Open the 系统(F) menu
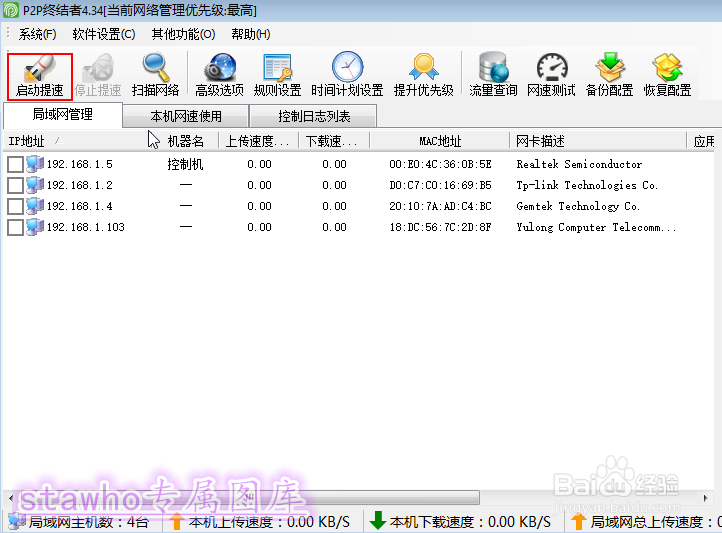The width and height of the screenshot is (722, 533). 37,34
